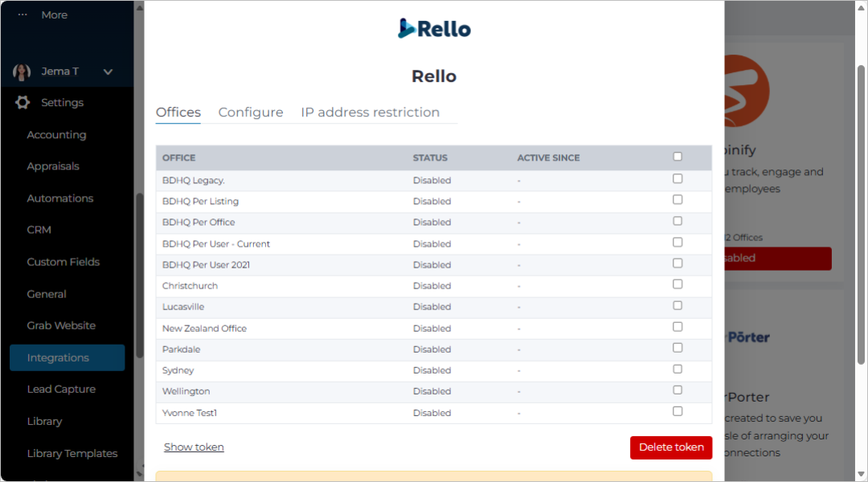This screenshot has width=868, height=482.
Task: Check the BDHQ Per Office checkbox
Action: coord(678,221)
